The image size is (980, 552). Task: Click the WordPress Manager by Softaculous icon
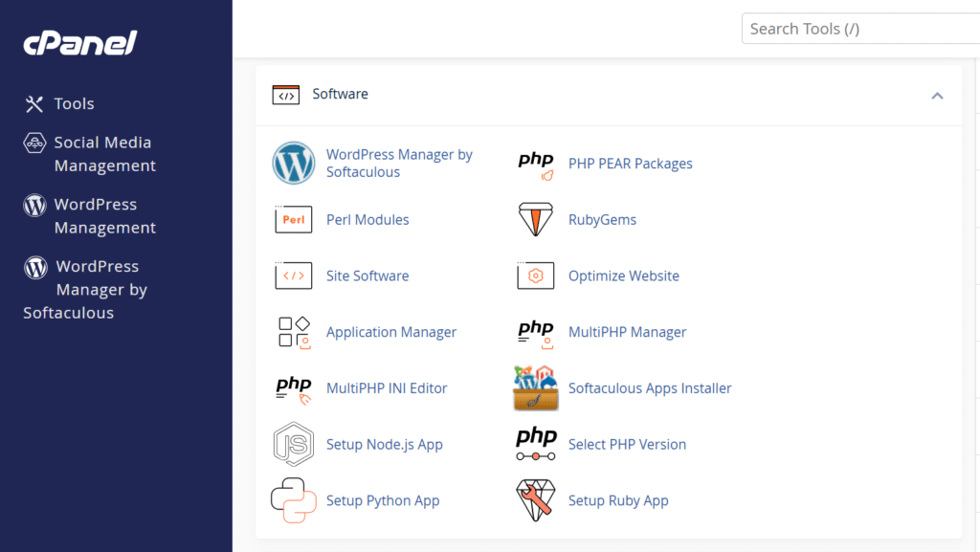pyautogui.click(x=294, y=164)
